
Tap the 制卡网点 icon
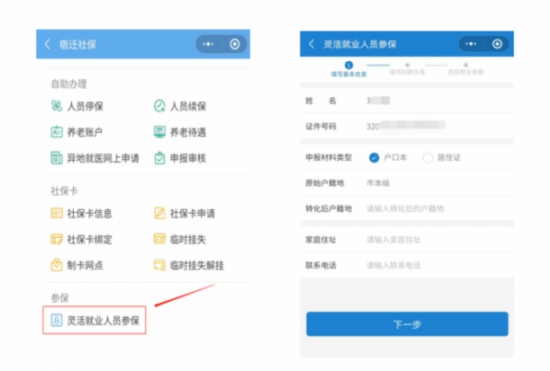[56, 265]
